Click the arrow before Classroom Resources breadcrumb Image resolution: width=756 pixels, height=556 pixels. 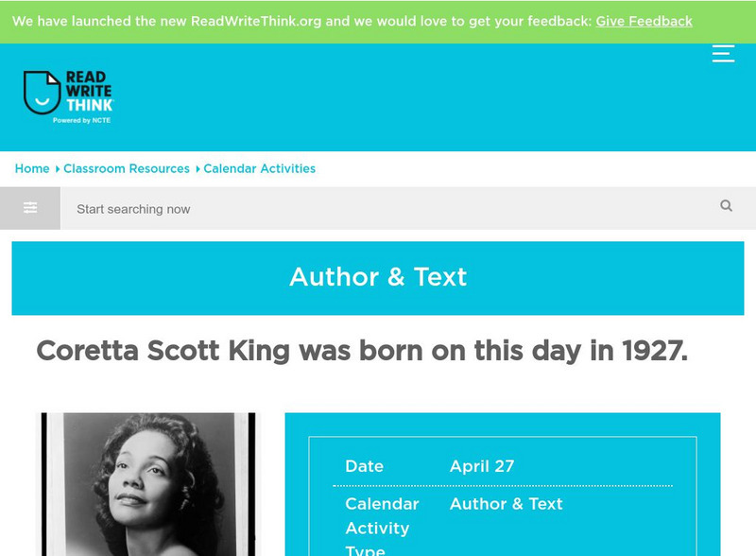57,169
